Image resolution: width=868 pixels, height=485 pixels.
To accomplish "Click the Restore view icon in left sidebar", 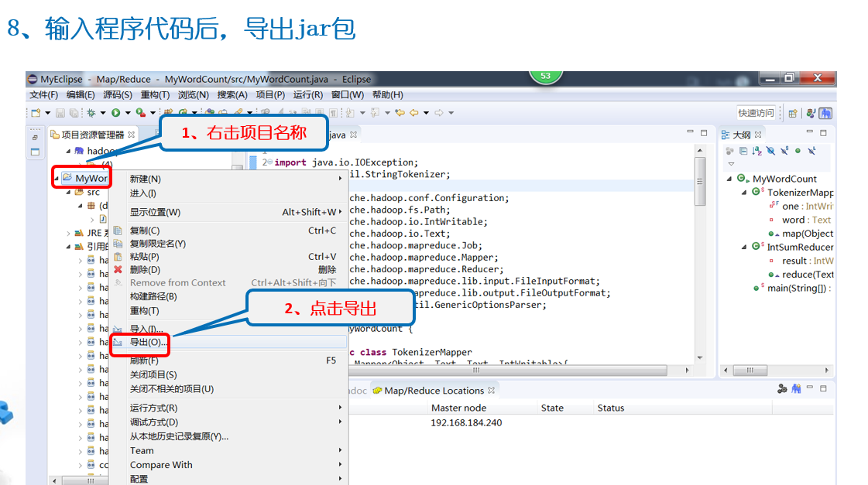I will pos(35,138).
